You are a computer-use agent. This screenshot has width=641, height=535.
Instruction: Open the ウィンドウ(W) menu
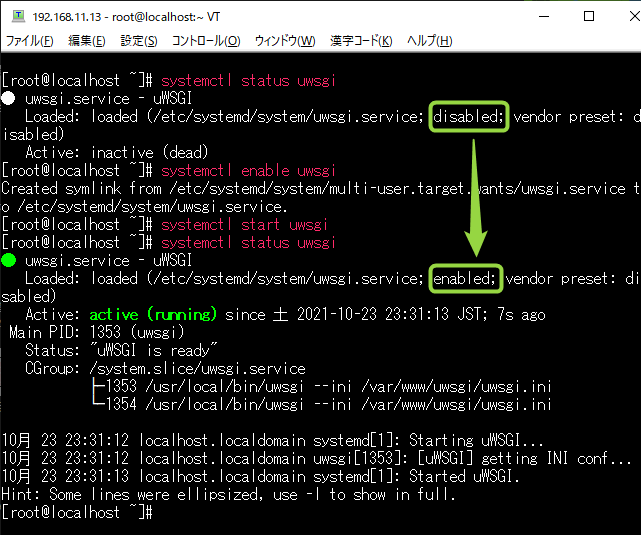coord(285,41)
